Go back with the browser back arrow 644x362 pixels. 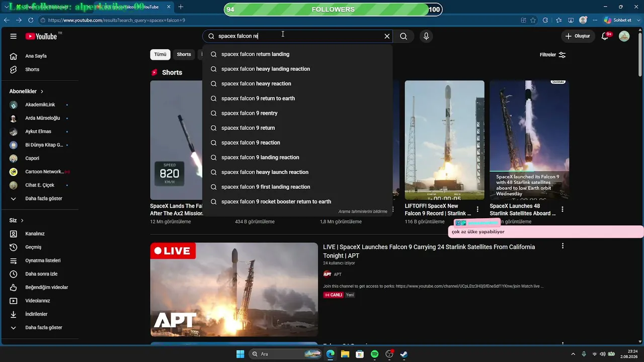tap(7, 20)
